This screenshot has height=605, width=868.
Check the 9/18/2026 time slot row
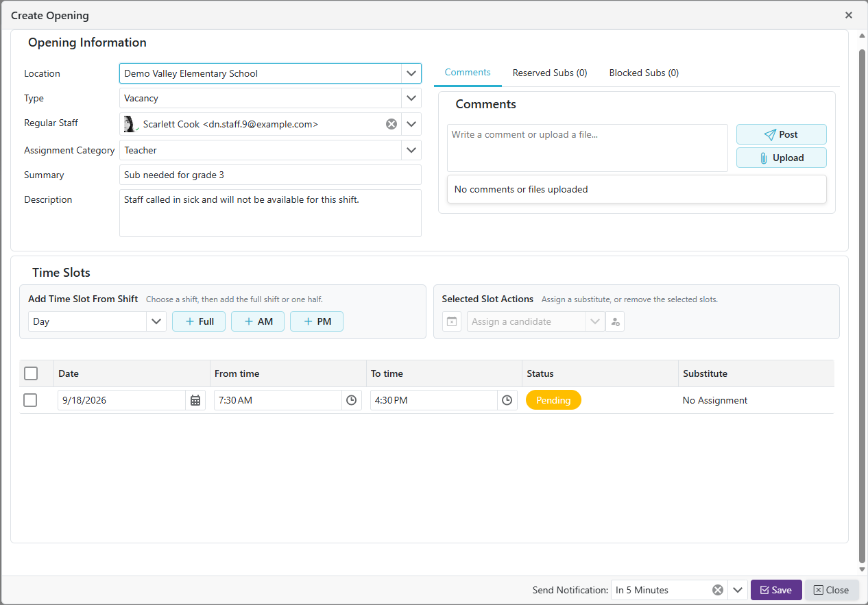pos(30,400)
